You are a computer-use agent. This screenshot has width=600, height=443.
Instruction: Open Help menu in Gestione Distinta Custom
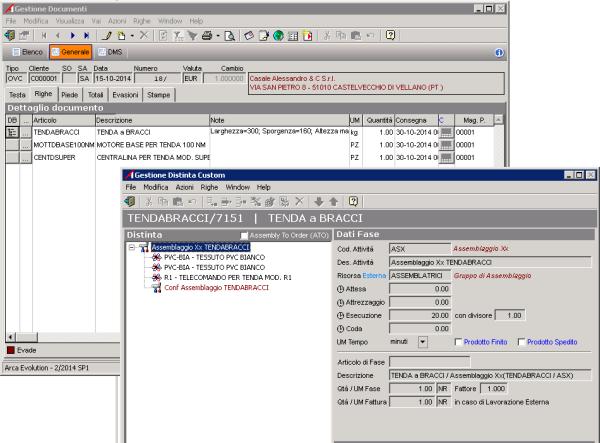point(263,187)
